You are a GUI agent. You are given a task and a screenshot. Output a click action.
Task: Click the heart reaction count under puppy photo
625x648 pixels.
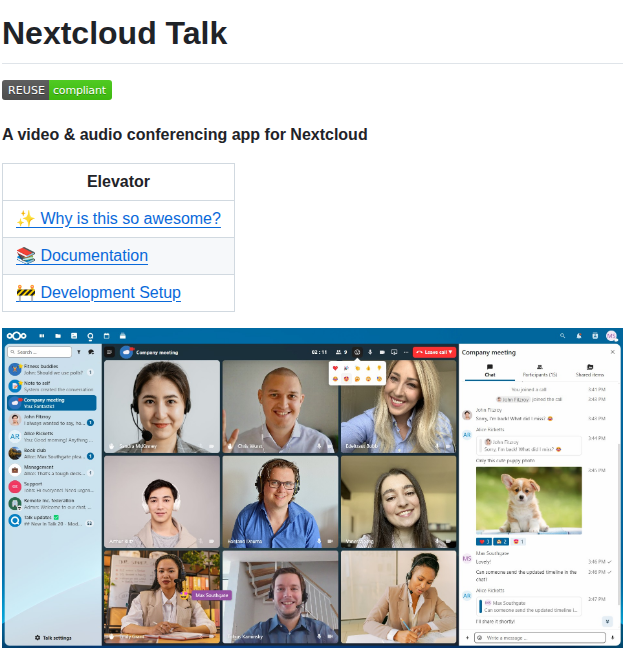(x=484, y=541)
